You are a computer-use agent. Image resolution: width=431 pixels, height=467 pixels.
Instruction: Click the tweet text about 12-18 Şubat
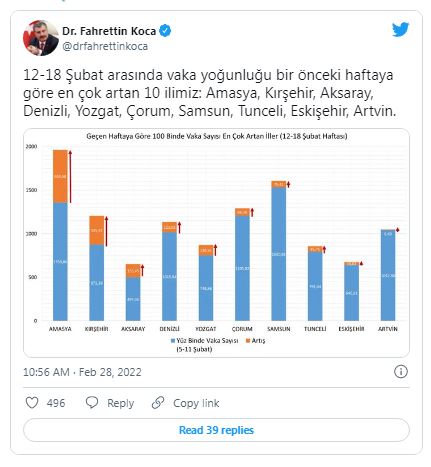(x=210, y=93)
